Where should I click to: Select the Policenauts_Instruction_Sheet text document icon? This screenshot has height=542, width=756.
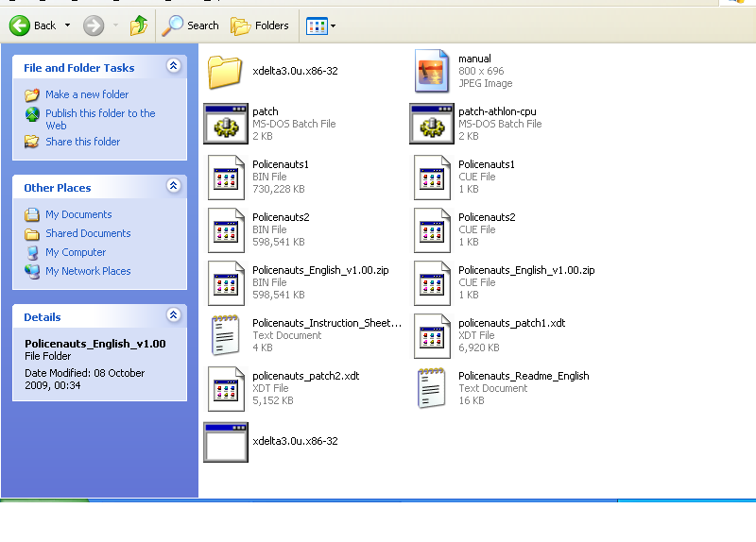pyautogui.click(x=225, y=335)
